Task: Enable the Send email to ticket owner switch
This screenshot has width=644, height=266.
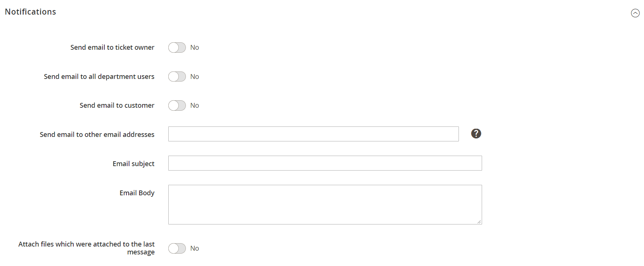Action: click(x=177, y=48)
